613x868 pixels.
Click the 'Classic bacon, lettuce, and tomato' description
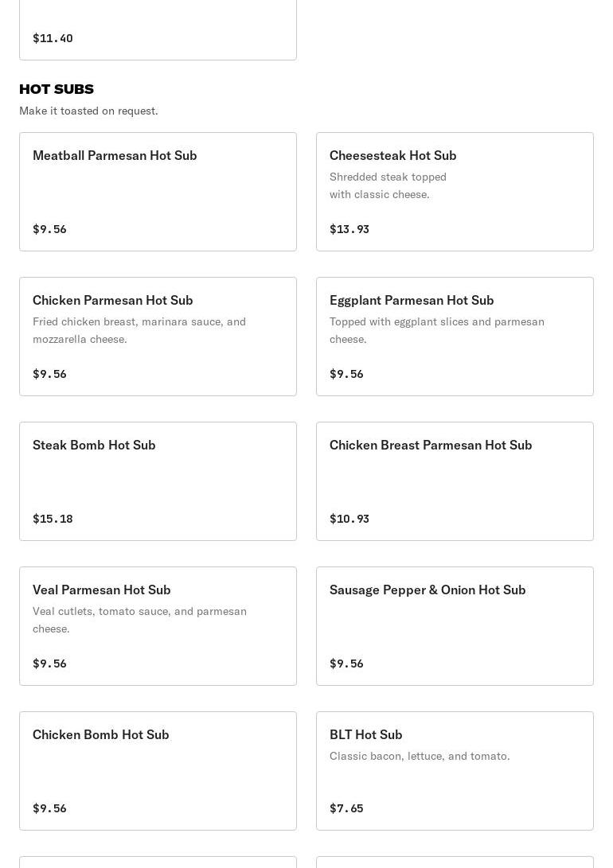click(x=420, y=756)
